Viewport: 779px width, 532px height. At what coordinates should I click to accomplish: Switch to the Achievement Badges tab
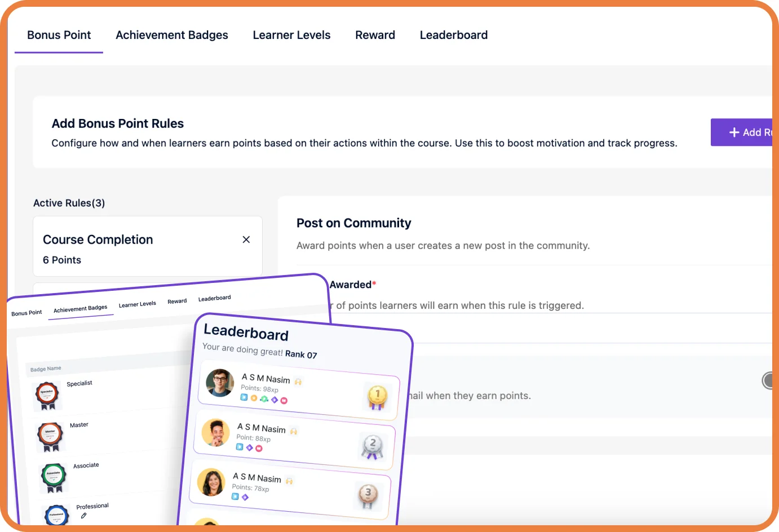tap(171, 35)
